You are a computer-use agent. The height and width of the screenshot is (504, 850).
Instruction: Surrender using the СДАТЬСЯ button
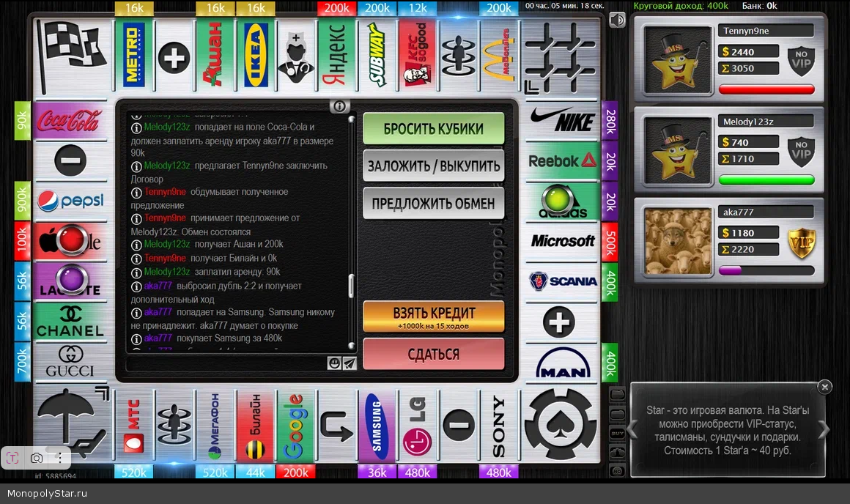pos(434,354)
